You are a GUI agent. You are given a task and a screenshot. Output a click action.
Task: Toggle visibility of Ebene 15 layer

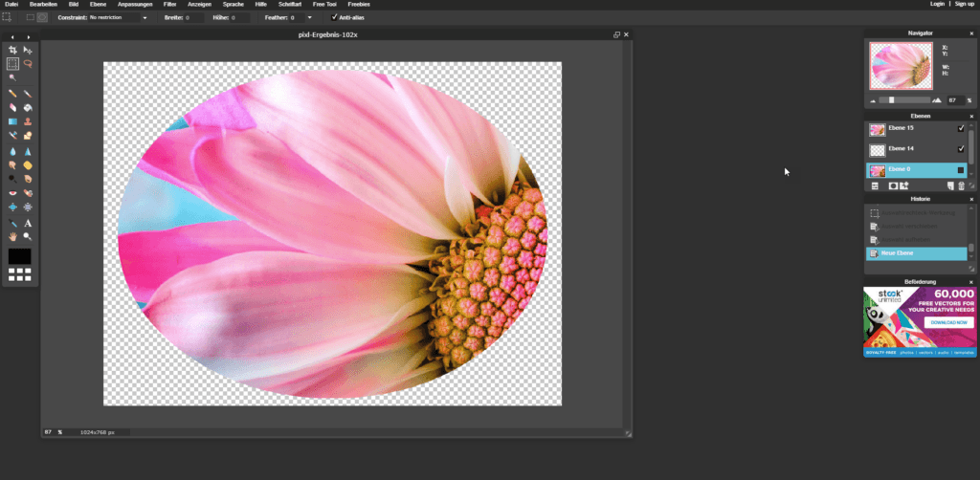coord(961,128)
